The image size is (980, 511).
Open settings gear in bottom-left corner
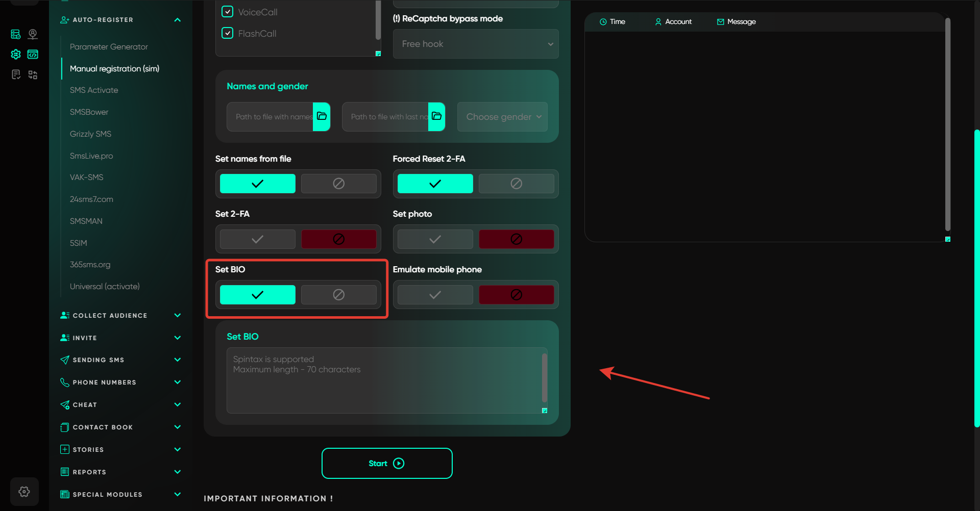(24, 492)
